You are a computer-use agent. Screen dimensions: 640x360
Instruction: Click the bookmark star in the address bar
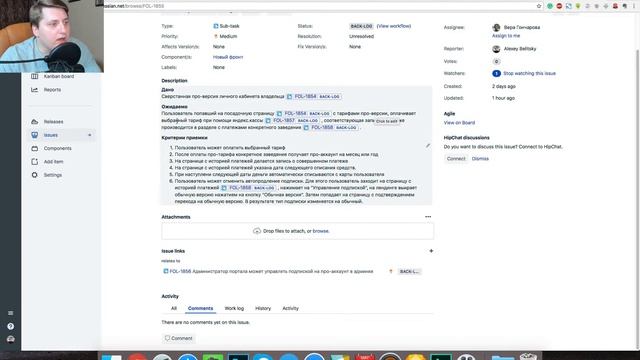click(x=539, y=6)
